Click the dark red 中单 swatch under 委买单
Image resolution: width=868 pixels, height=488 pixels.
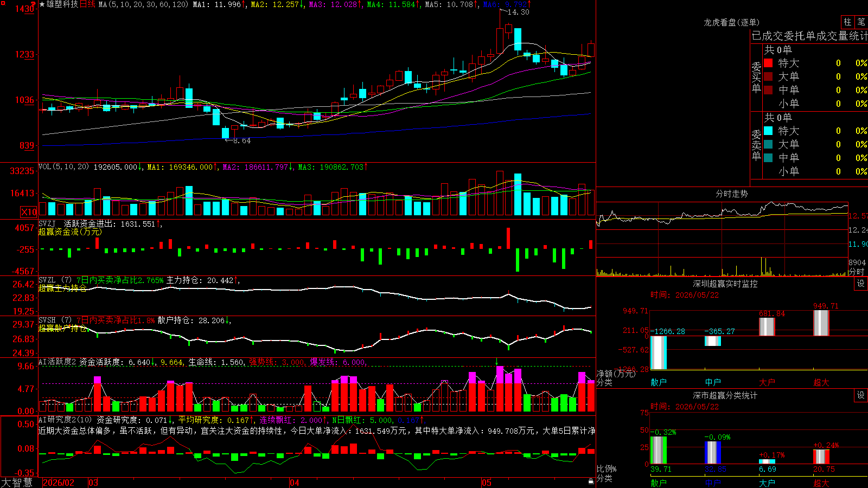coord(768,90)
